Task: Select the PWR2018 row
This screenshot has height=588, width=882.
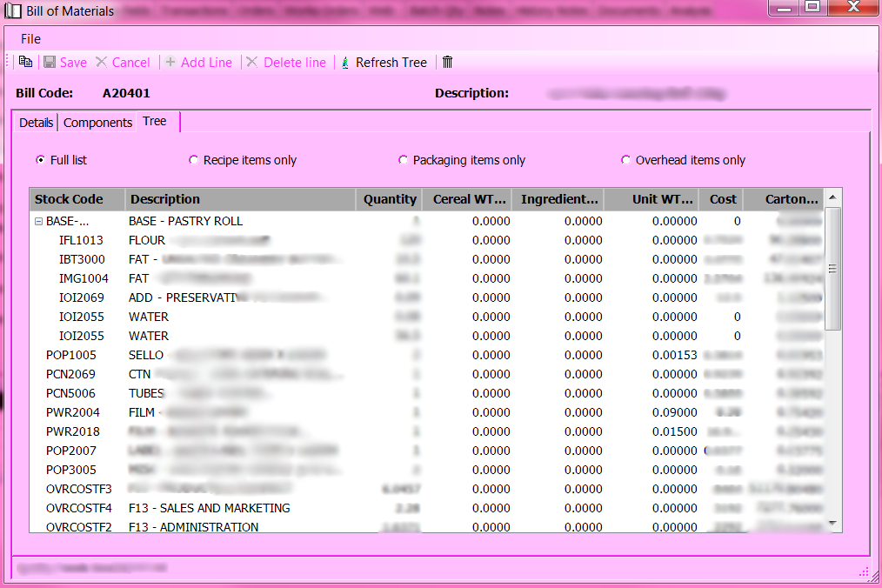Action: click(x=427, y=431)
